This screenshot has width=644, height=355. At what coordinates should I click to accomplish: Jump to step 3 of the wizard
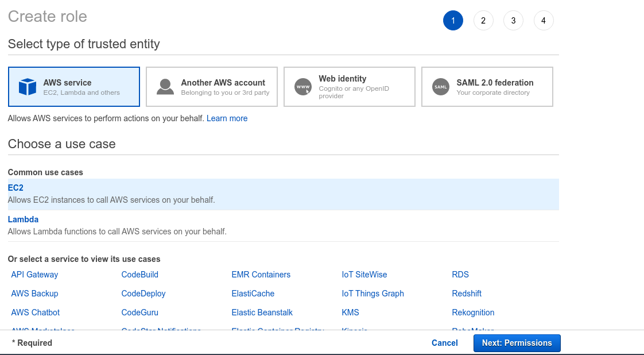(x=513, y=21)
